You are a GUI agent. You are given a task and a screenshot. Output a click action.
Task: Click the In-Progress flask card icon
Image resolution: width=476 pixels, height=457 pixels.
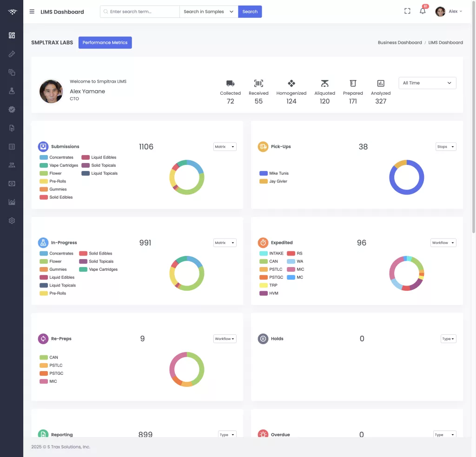point(43,242)
